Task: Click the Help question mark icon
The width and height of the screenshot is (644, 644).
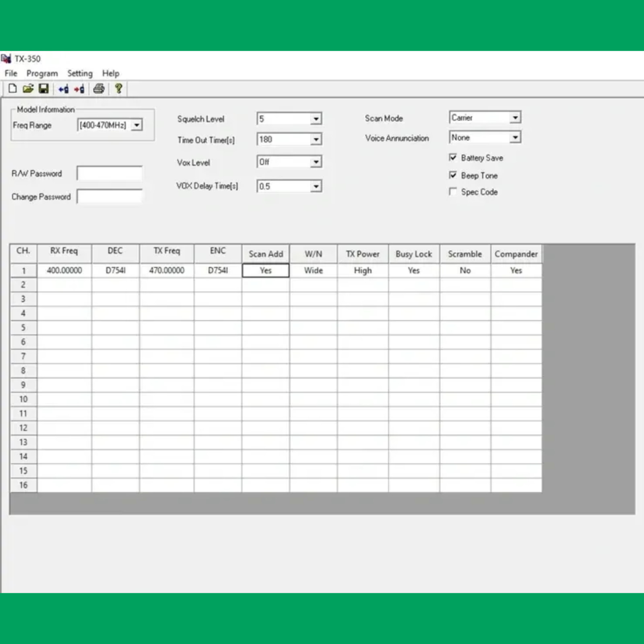Action: click(x=118, y=89)
